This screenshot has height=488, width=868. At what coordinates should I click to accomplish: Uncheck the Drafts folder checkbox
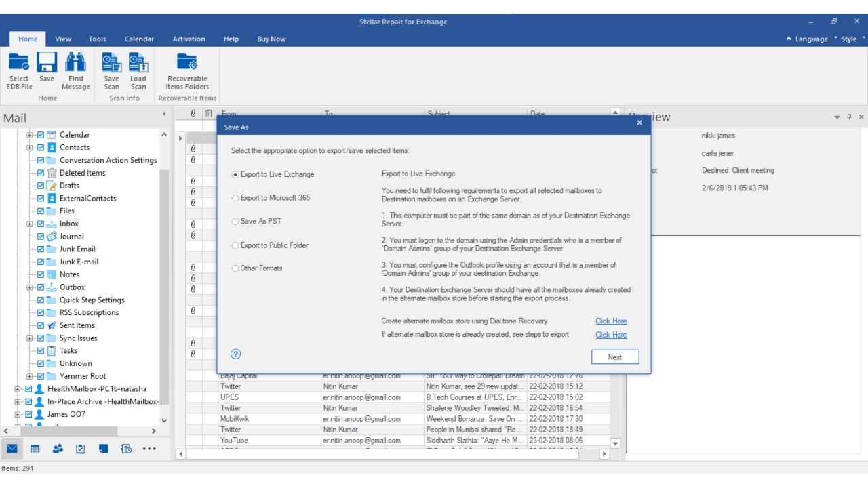(x=41, y=186)
